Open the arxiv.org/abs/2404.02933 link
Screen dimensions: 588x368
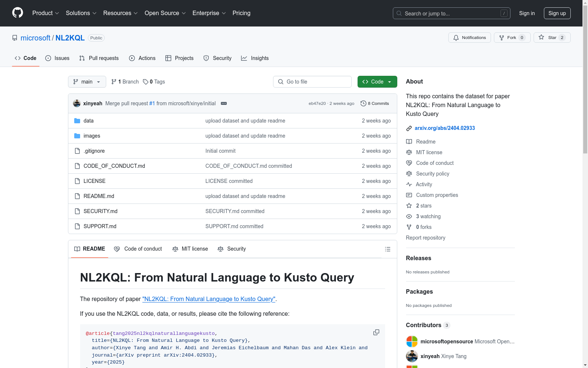click(x=445, y=128)
